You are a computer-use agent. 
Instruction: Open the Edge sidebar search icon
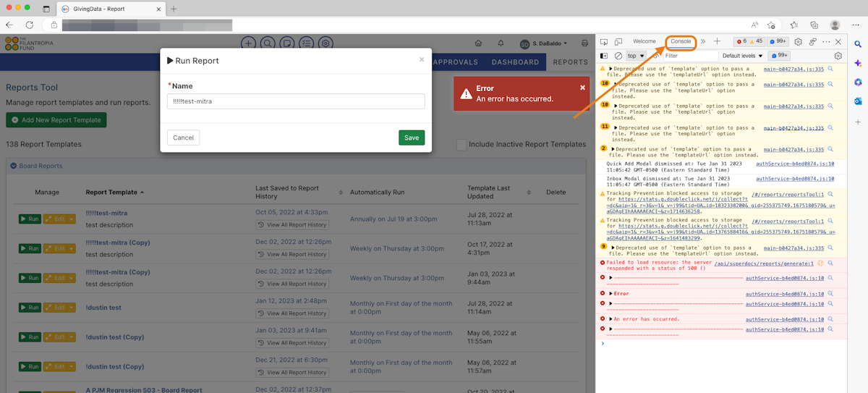point(858,43)
